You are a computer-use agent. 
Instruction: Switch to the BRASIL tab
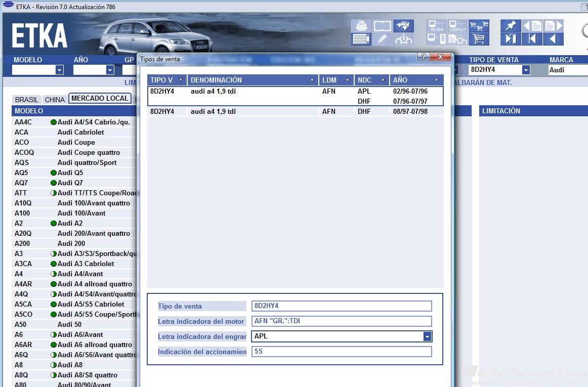[27, 100]
